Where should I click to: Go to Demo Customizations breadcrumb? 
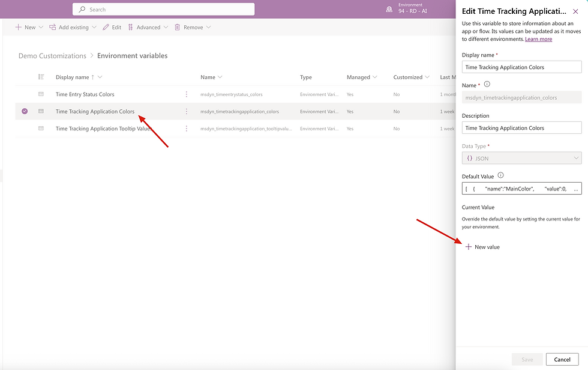[x=53, y=55]
